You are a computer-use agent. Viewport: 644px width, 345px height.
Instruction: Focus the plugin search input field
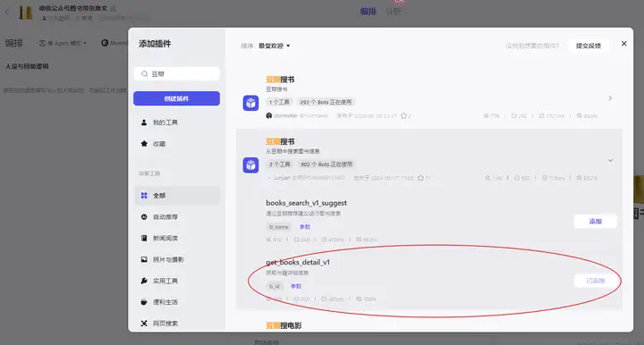click(176, 74)
